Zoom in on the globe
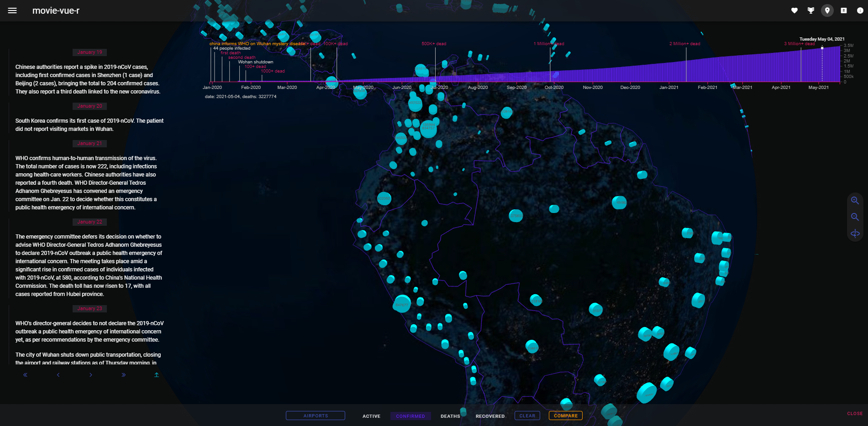 (855, 201)
